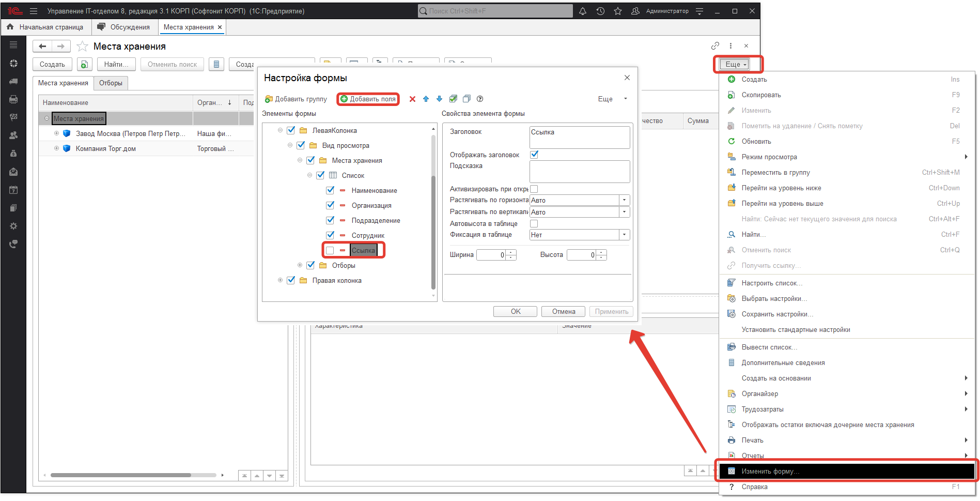This screenshot has height=501, width=980.
Task: Move element down with blue down arrow
Action: pyautogui.click(x=439, y=99)
